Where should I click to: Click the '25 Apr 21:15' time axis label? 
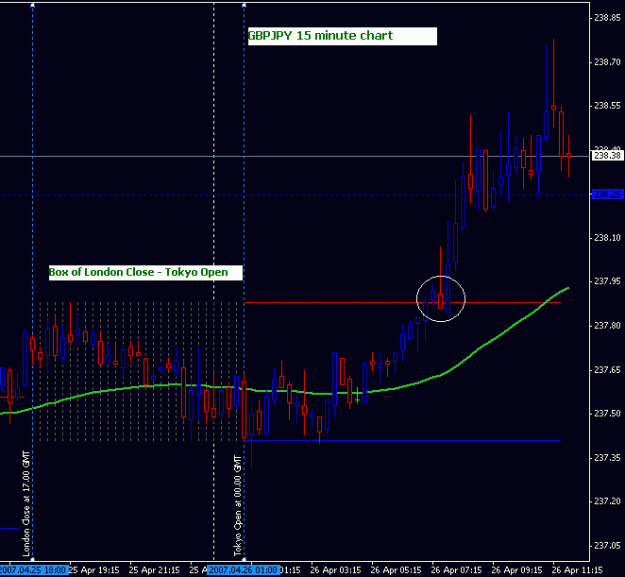pos(154,570)
